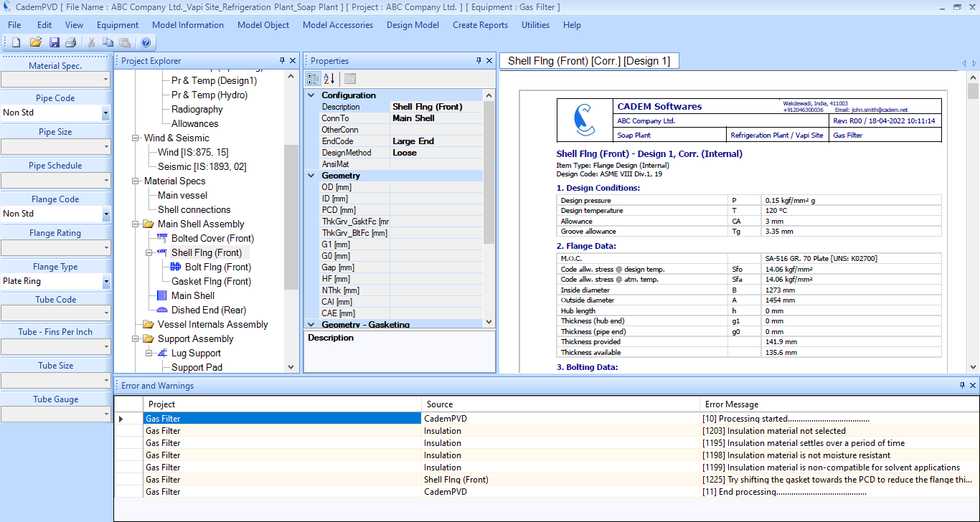This screenshot has height=522, width=980.
Task: Click the Main Shell item icon
Action: pos(162,295)
